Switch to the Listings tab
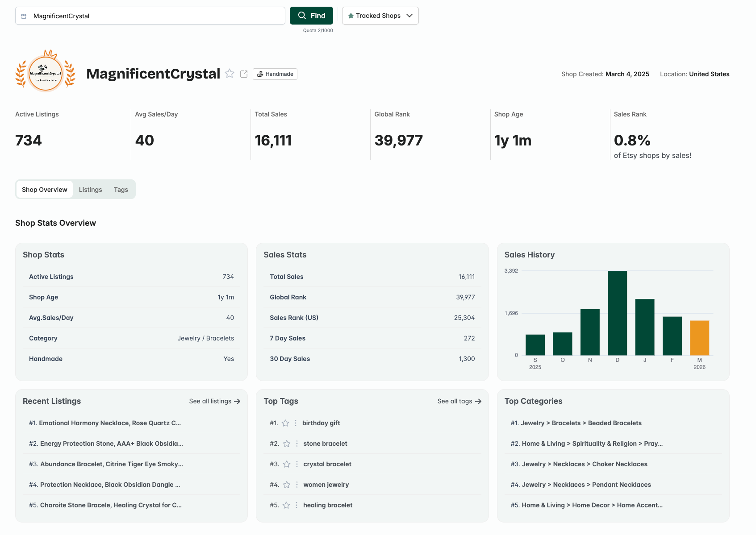The width and height of the screenshot is (756, 535). (91, 190)
